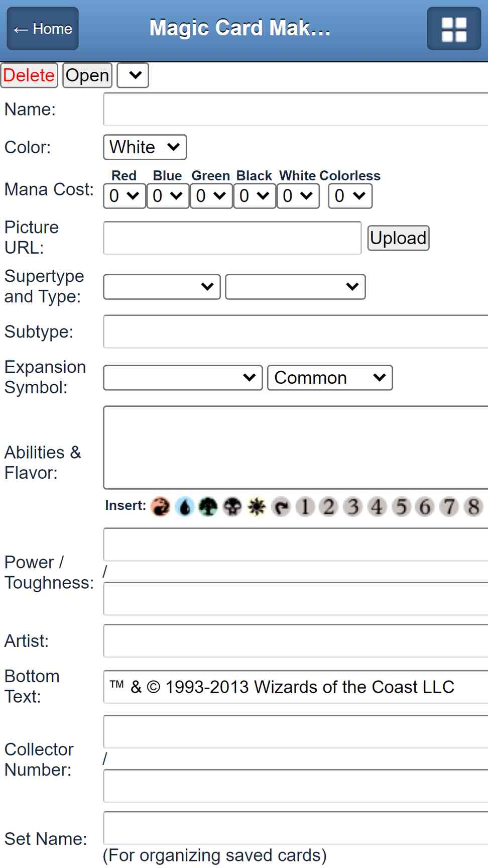Insert the blue water drop mana symbol
Screen dimensions: 488x868
pos(185,507)
